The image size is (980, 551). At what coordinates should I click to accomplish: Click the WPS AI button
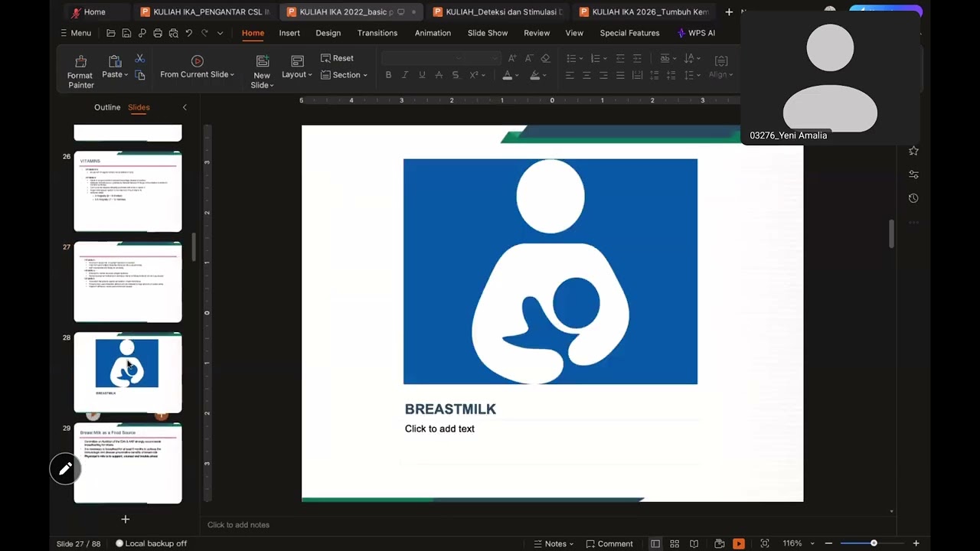coord(696,33)
